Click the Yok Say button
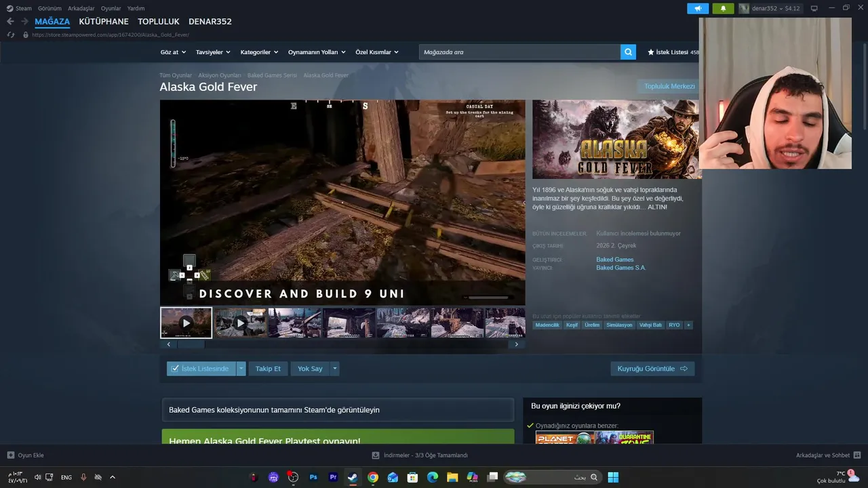Viewport: 868px width, 488px height. 310,369
